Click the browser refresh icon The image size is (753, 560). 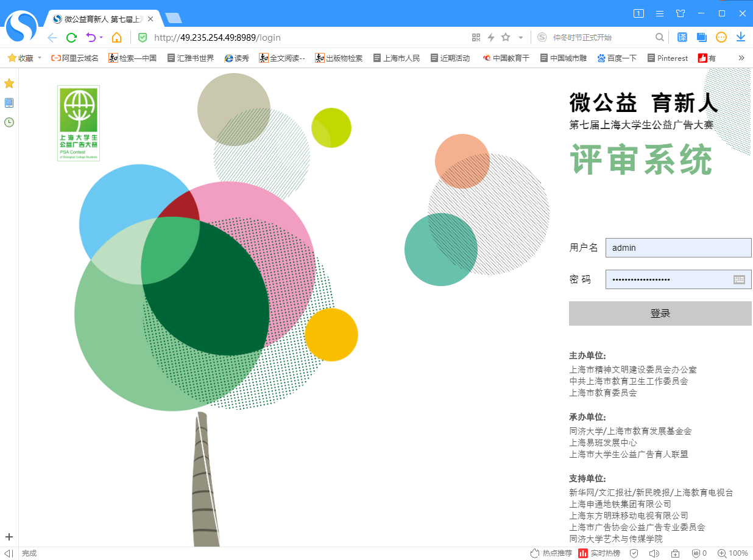coord(71,38)
